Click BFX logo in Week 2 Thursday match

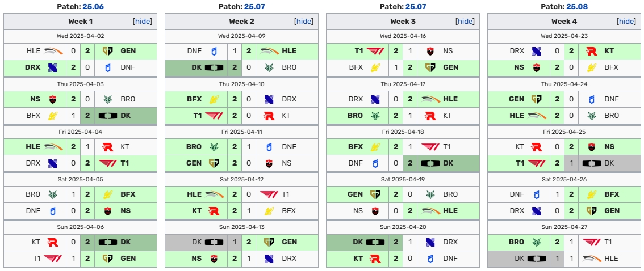(214, 99)
